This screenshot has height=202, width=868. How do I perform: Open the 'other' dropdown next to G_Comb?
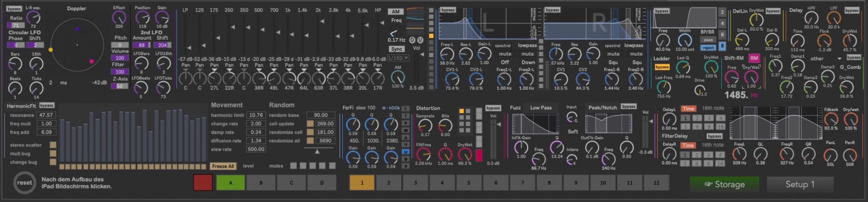pyautogui.click(x=825, y=58)
